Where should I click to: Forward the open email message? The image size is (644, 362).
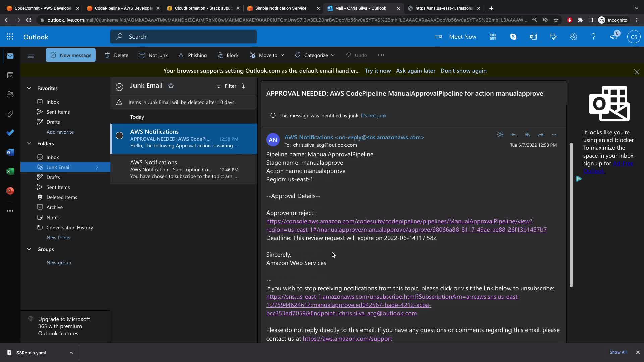540,135
